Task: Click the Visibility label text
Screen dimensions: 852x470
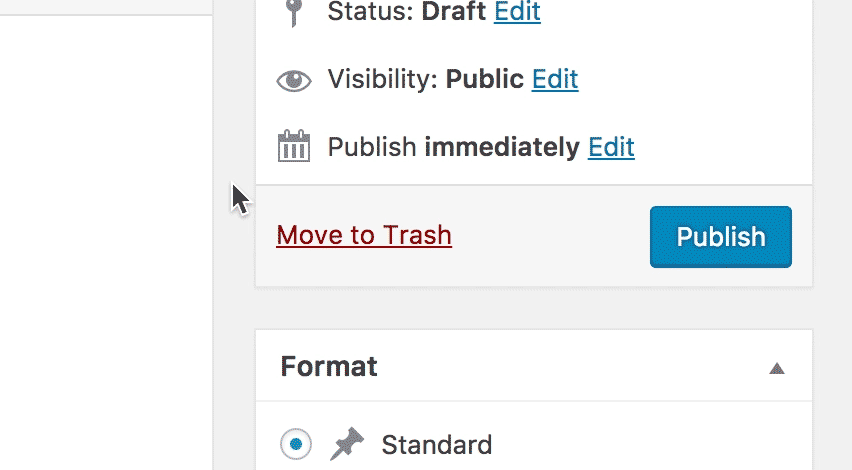Action: 383,79
